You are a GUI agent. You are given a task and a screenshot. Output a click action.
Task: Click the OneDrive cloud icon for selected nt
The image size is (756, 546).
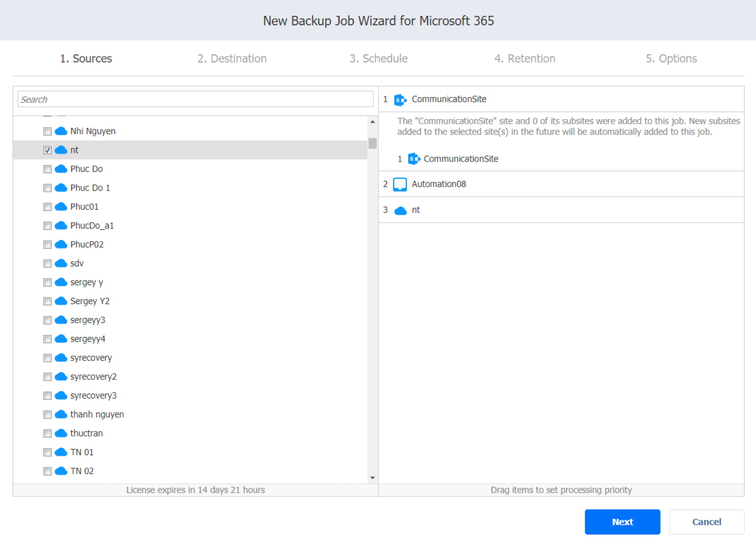400,211
